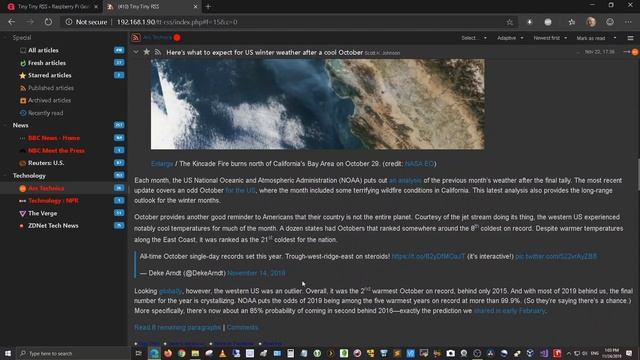Open Read 8 remaining paragraphs link
Viewport: 640px width, 360px height.
(178, 327)
